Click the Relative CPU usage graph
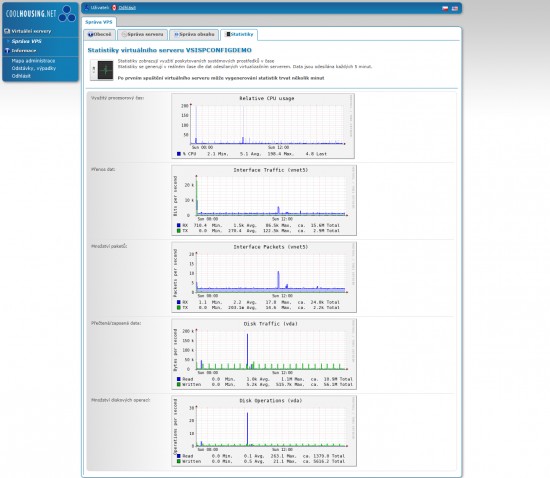The width and height of the screenshot is (550, 478). click(x=263, y=126)
